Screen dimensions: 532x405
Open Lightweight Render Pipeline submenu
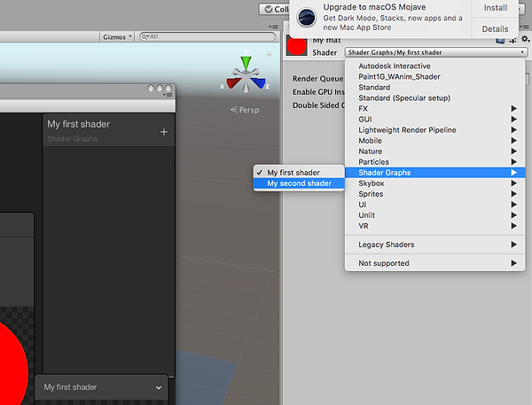tap(435, 130)
